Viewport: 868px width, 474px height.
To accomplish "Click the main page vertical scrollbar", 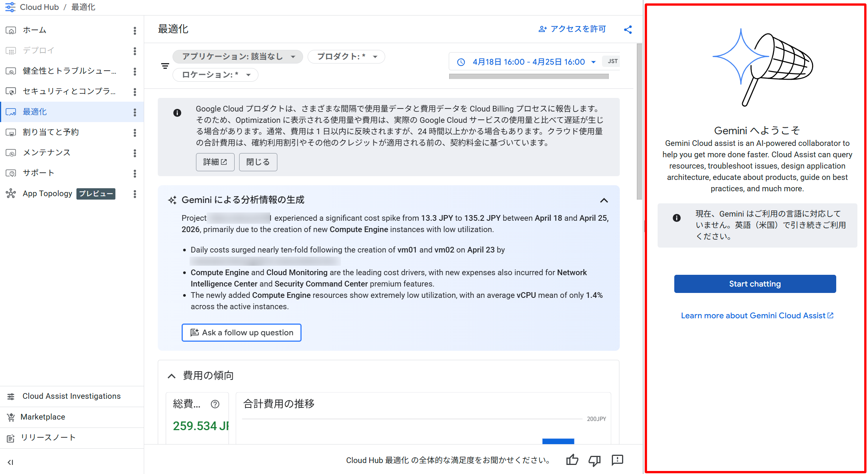I will (x=639, y=121).
